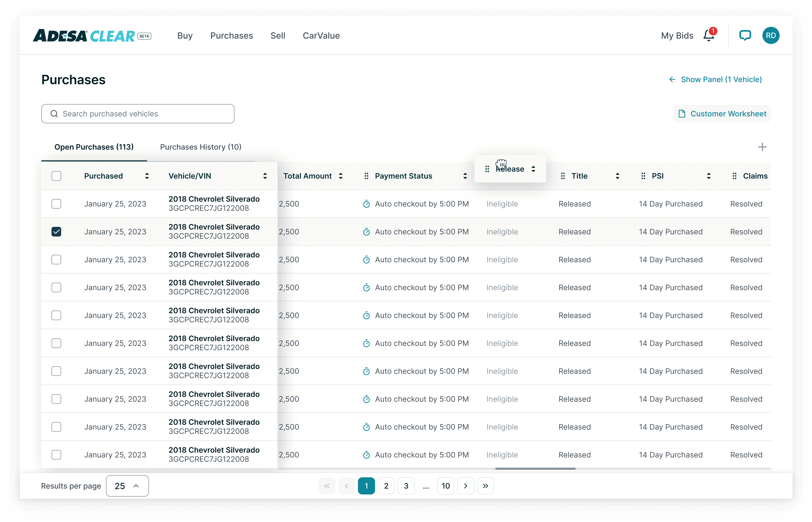Click the plus icon to add column
The image size is (812, 522).
(x=762, y=147)
